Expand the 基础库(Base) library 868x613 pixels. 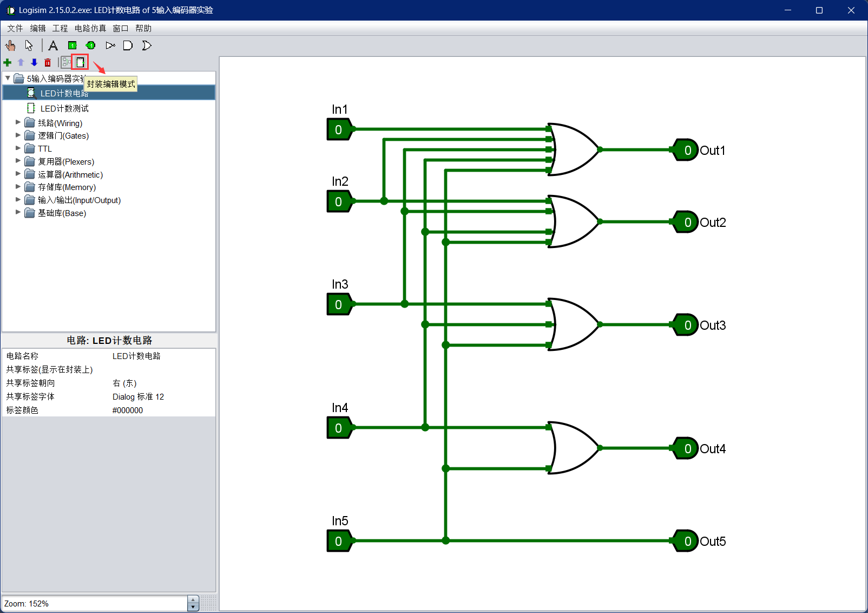coord(18,213)
